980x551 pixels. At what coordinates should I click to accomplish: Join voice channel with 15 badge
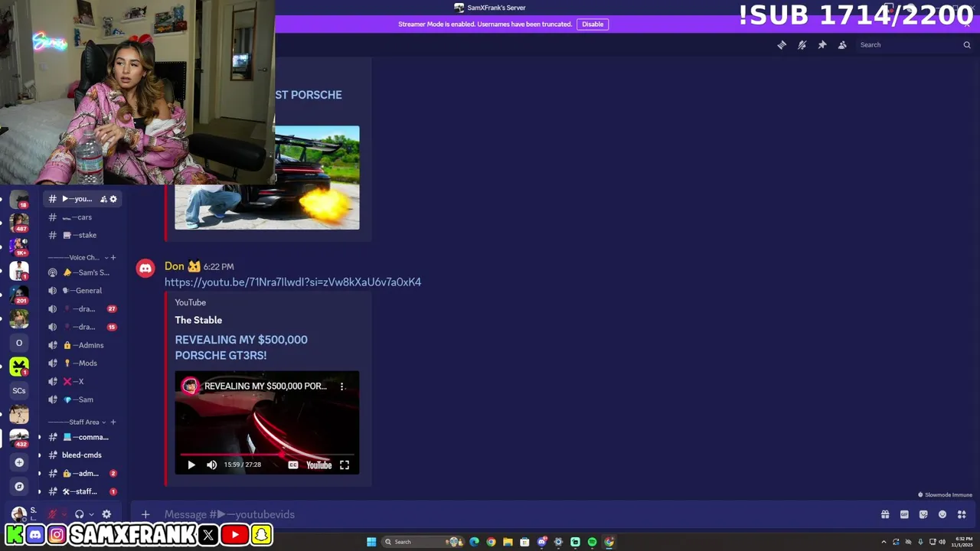[x=83, y=327]
